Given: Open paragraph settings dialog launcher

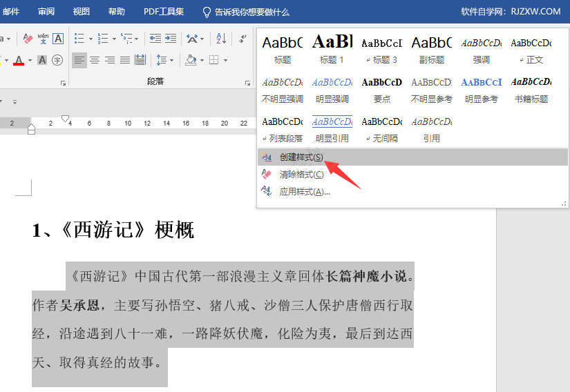Looking at the screenshot, I should pyautogui.click(x=247, y=83).
